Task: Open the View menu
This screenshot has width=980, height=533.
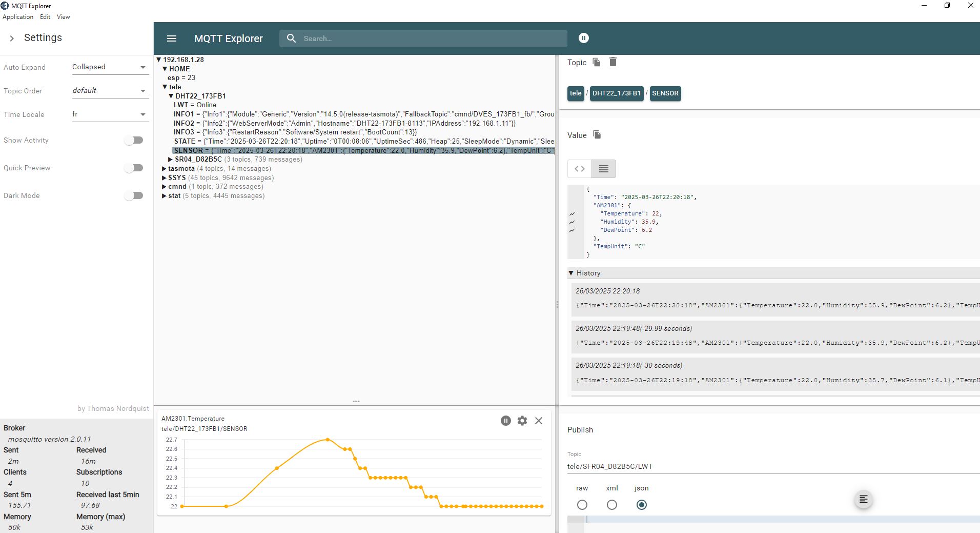Action: (x=64, y=17)
